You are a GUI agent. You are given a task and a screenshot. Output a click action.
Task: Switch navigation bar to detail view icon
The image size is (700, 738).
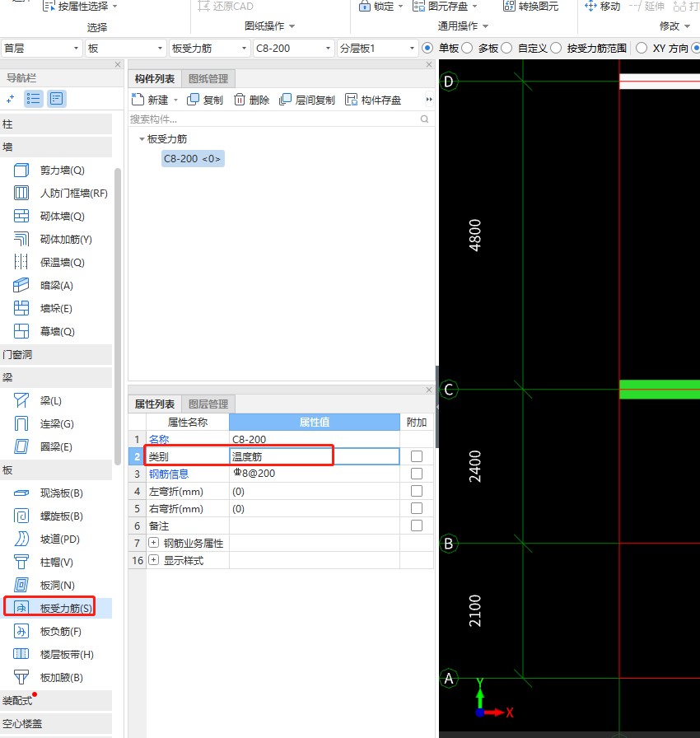(x=57, y=99)
